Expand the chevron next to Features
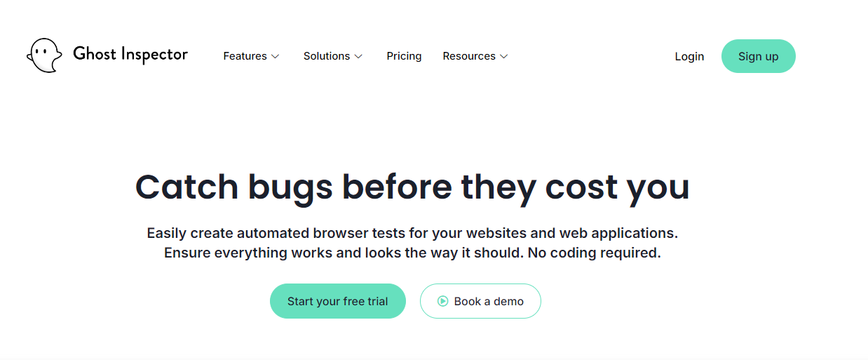Screen dimensions: 868x360 pos(276,57)
